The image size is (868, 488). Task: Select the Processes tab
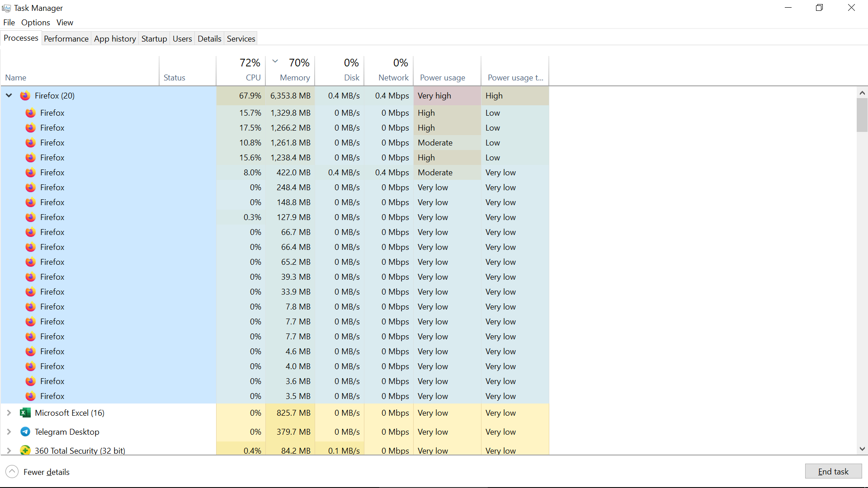pyautogui.click(x=21, y=38)
